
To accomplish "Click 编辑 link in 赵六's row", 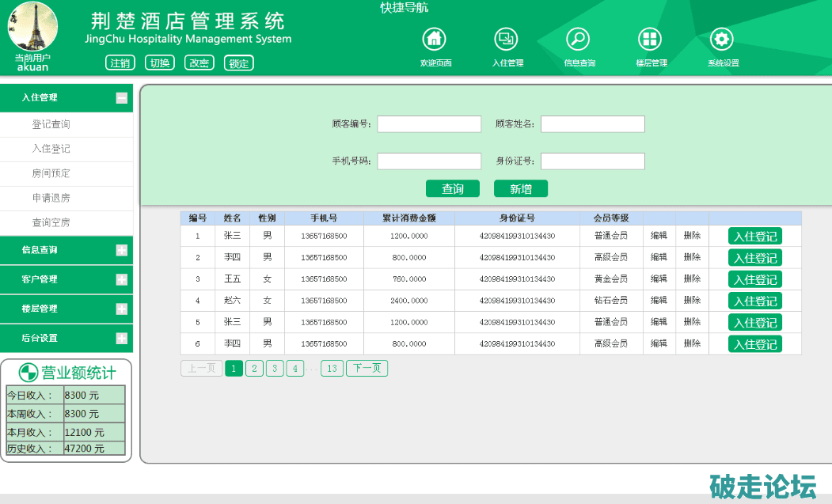I will click(659, 301).
